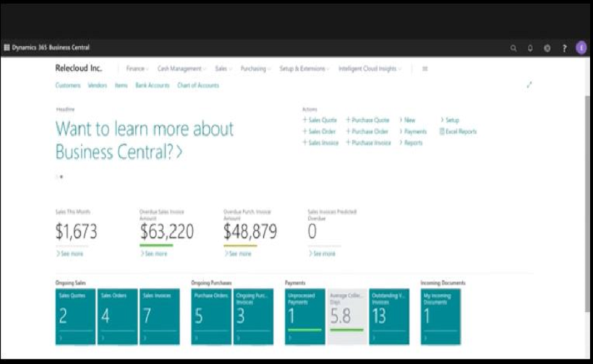Click the $63,220 overdue sales amount
Viewport: 593px width, 364px height.
167,231
